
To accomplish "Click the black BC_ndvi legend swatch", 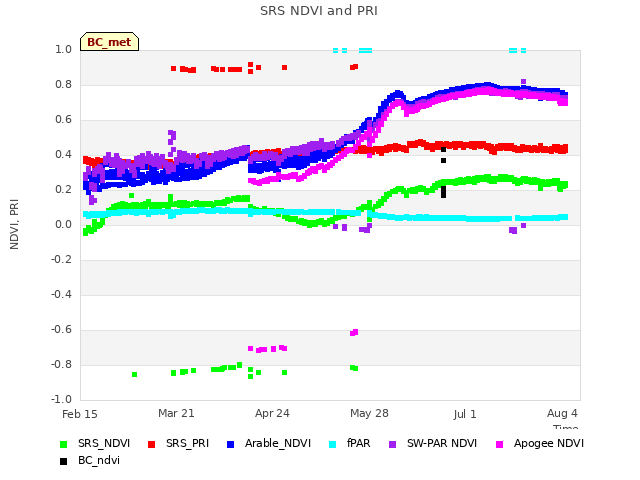I will pyautogui.click(x=63, y=462).
